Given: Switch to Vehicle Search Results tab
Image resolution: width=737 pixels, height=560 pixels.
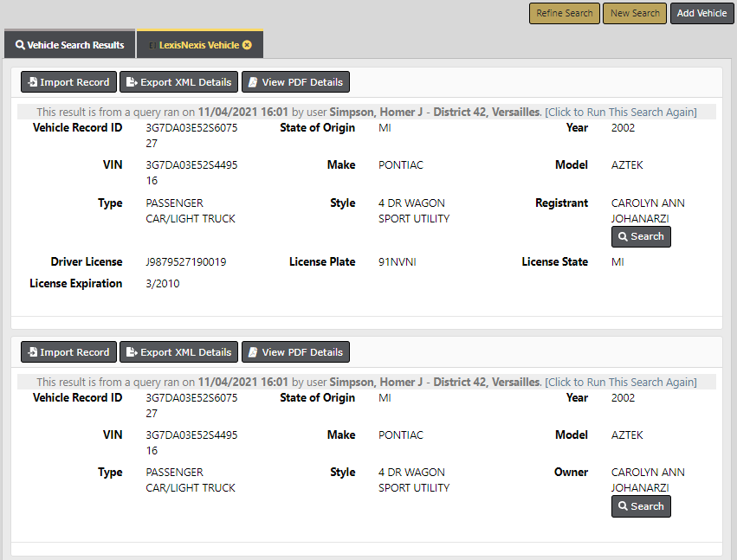Looking at the screenshot, I should pos(69,45).
